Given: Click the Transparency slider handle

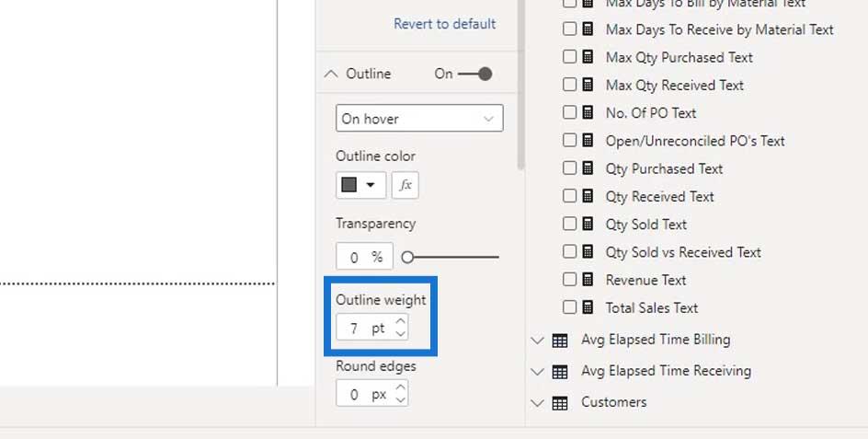Looking at the screenshot, I should tap(407, 257).
